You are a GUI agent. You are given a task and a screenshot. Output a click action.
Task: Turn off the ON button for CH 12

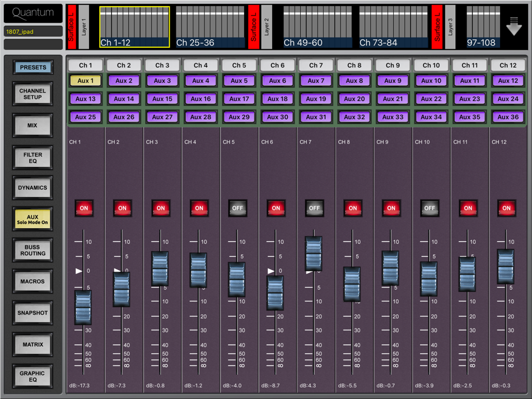pos(506,208)
